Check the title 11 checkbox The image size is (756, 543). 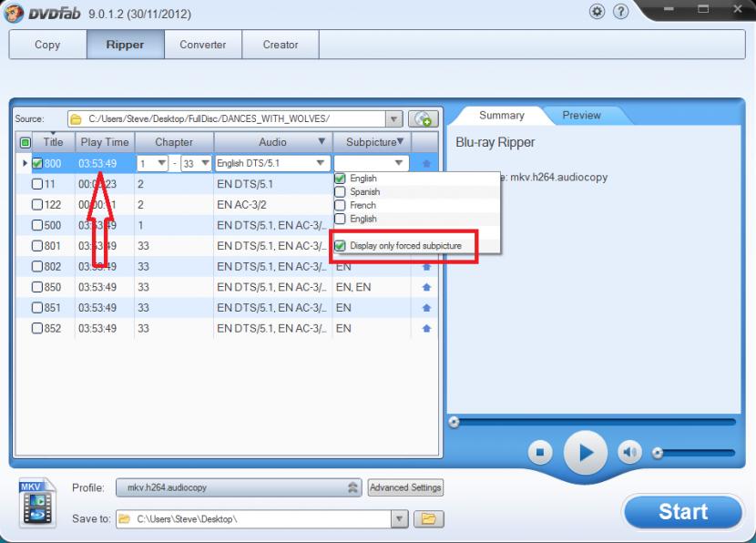(x=37, y=184)
